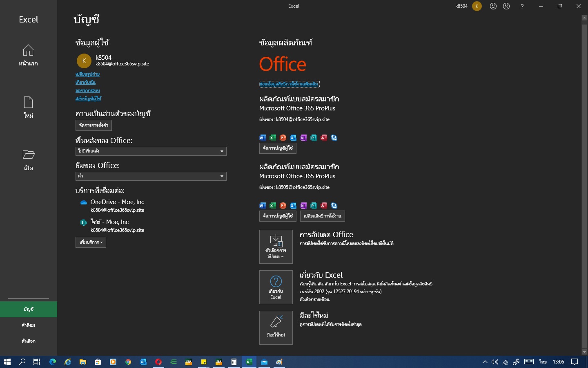This screenshot has height=368, width=588.
Task: Expand the Office background (พื้นหลังของ Office) dropdown
Action: point(151,151)
